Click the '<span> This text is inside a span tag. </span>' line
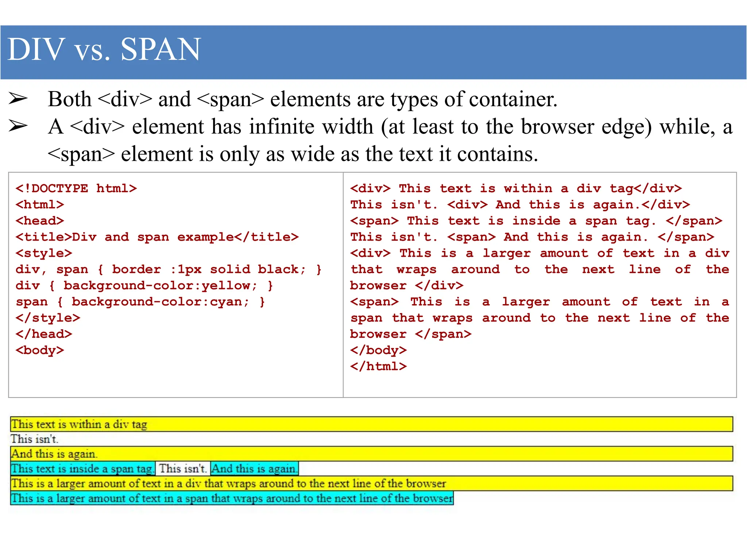The width and height of the screenshot is (747, 560). pyautogui.click(x=536, y=221)
